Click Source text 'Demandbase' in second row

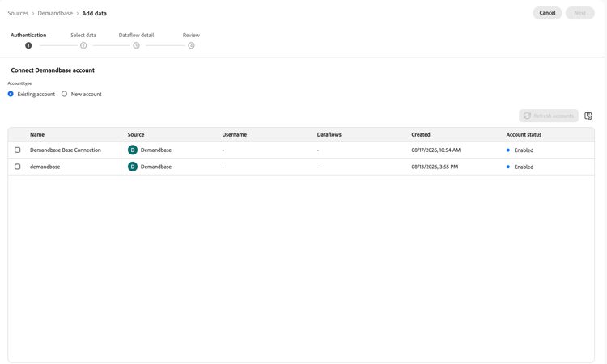coord(156,167)
